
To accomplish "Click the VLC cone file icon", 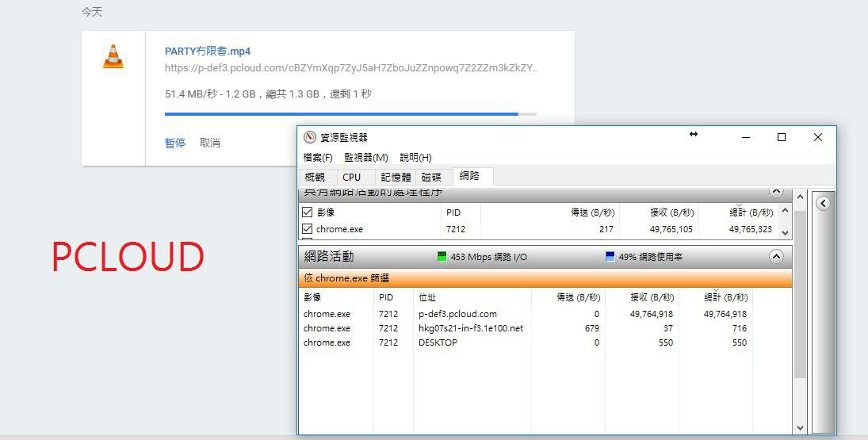I will point(113,57).
